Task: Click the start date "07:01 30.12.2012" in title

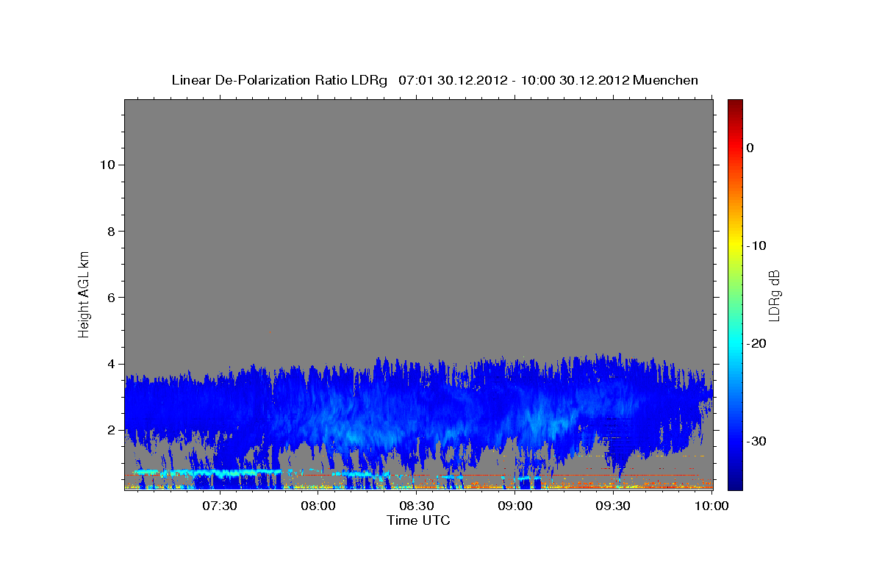Action: [x=452, y=80]
